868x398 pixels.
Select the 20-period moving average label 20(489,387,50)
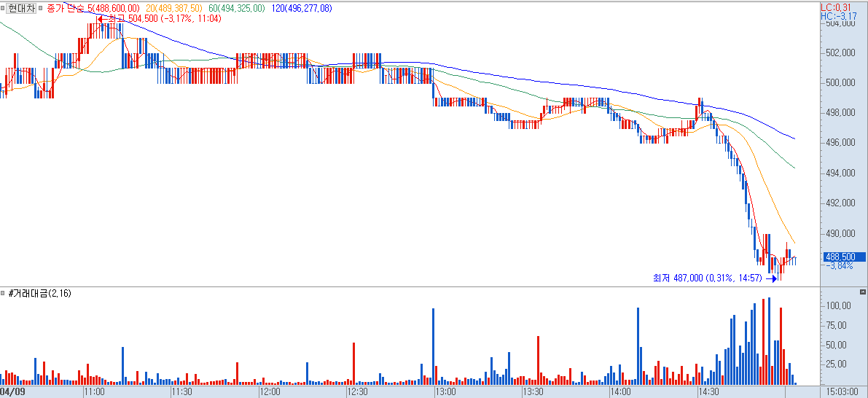pyautogui.click(x=175, y=9)
